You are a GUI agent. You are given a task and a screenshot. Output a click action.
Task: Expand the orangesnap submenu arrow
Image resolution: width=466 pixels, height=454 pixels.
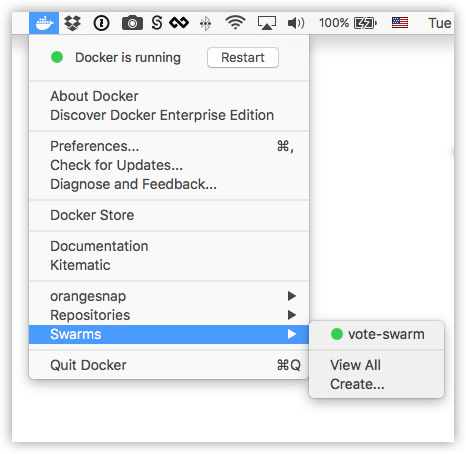coord(292,296)
